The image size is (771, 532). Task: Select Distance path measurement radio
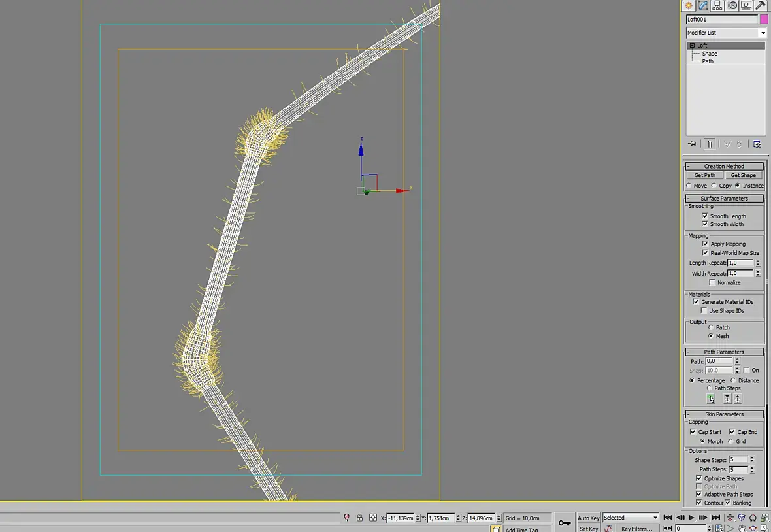click(x=732, y=380)
